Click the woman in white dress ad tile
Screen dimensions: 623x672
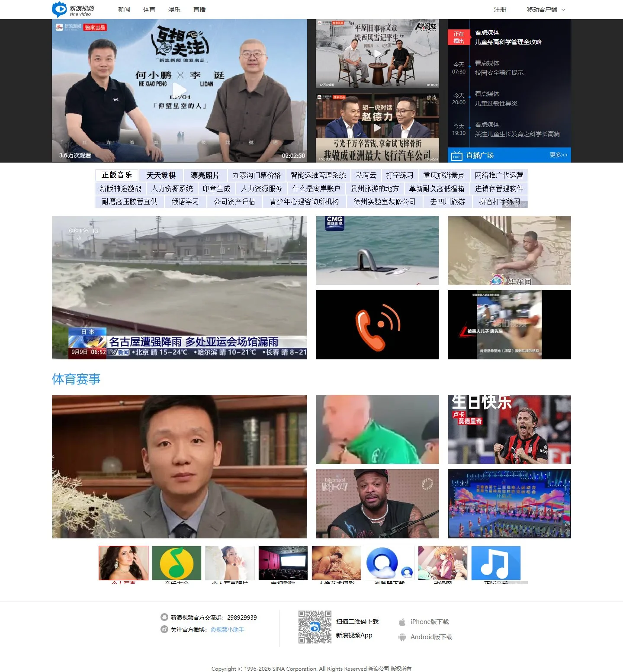click(230, 563)
